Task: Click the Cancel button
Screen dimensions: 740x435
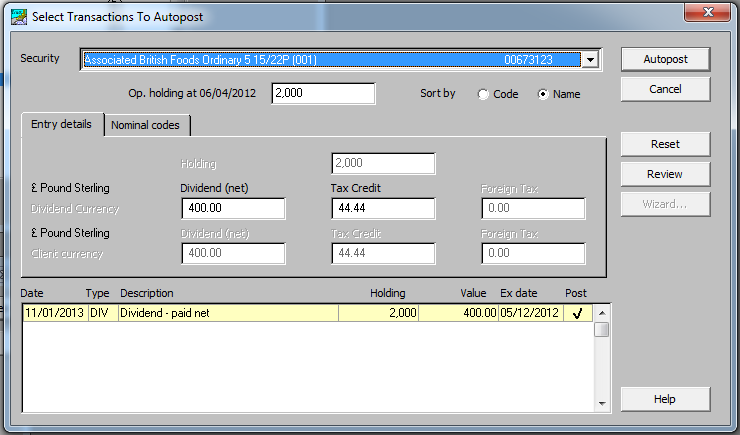Action: coord(665,89)
